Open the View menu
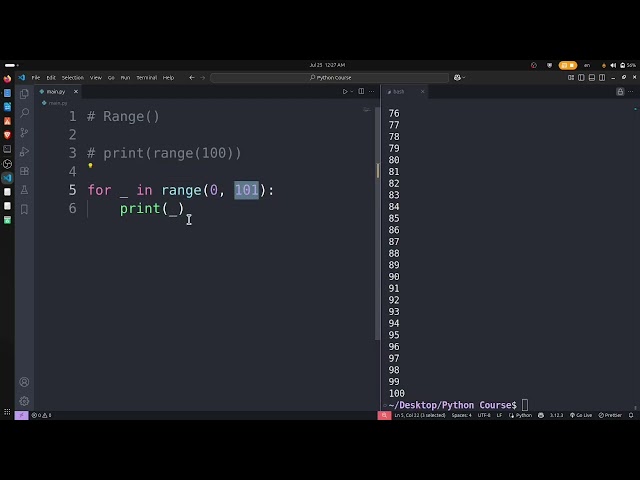 pos(96,78)
